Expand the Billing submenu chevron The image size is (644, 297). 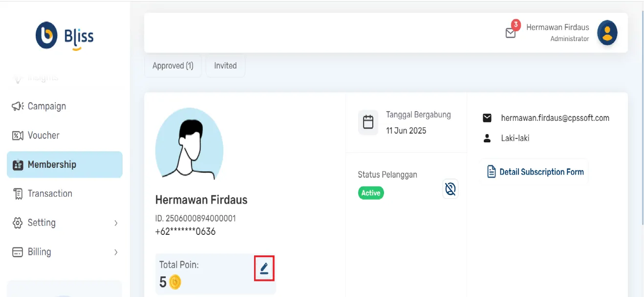(x=116, y=252)
